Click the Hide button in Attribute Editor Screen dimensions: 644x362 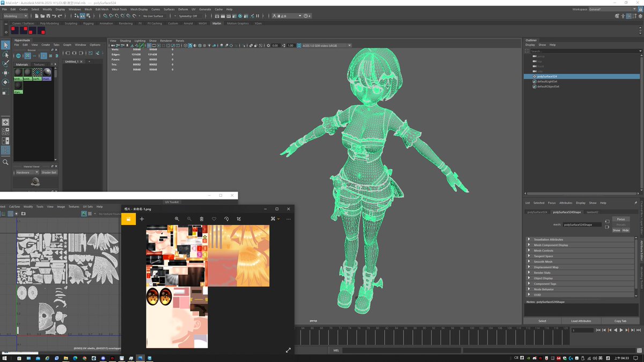625,230
